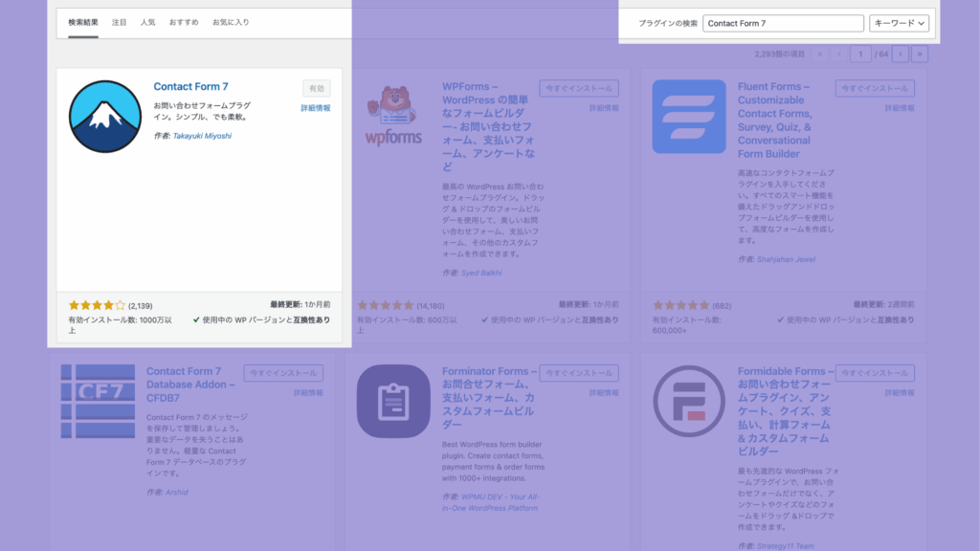Open 詳細情報 for WPForms
The height and width of the screenshot is (551, 980).
pos(604,108)
